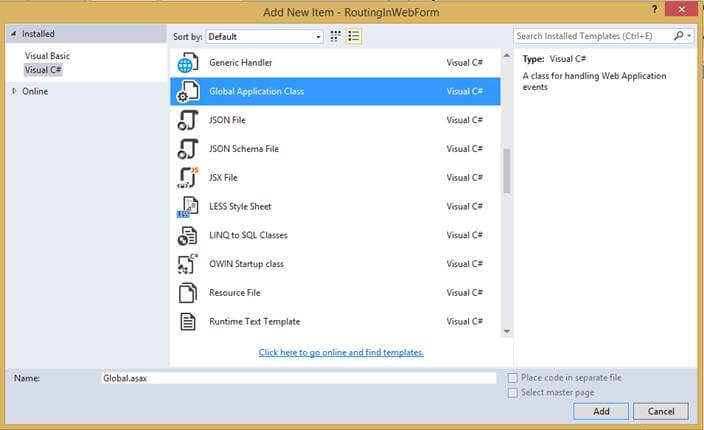Click the JSON File template icon
This screenshot has width=704, height=430.
click(188, 120)
